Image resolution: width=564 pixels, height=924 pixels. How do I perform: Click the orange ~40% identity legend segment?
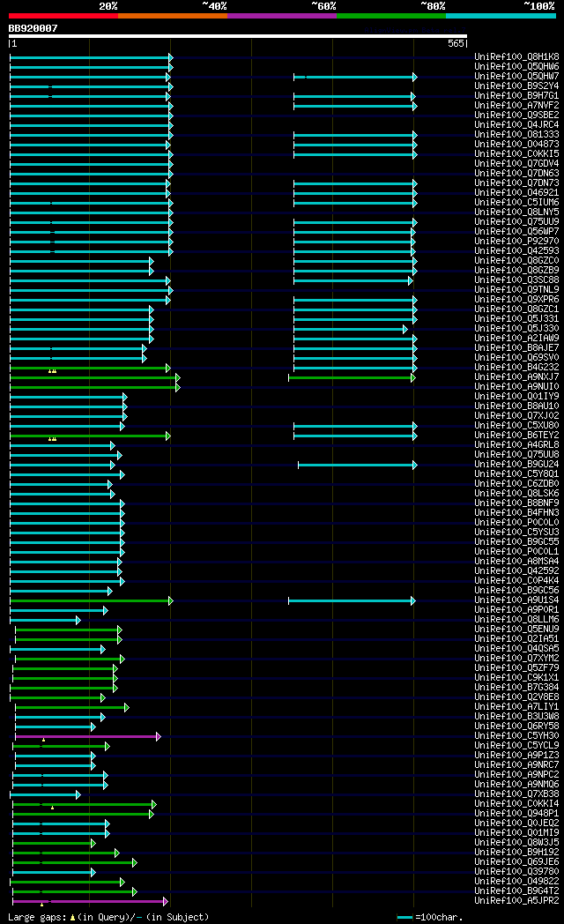click(x=173, y=16)
